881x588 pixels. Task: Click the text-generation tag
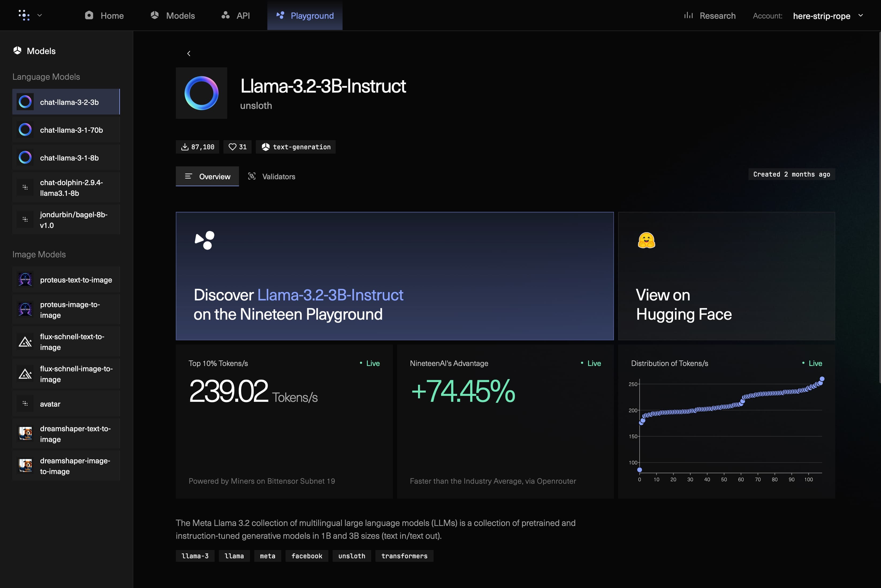(295, 147)
